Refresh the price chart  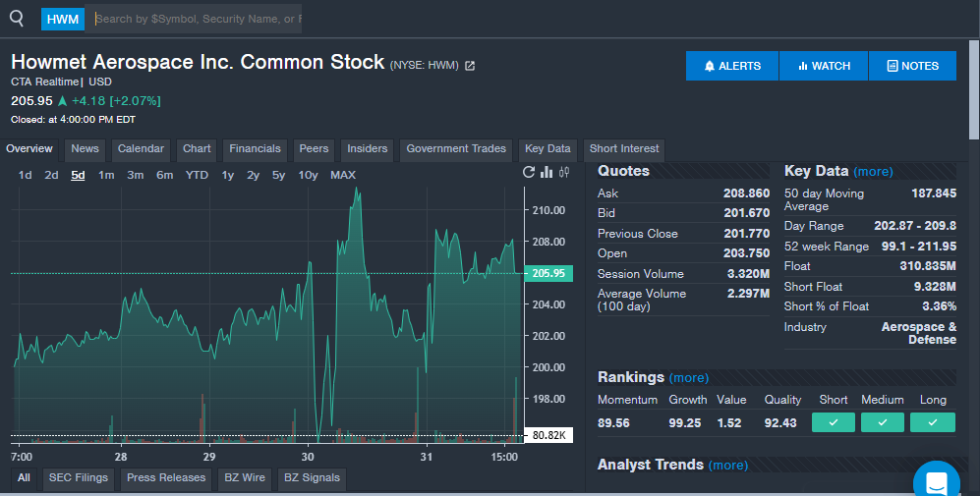tap(529, 173)
